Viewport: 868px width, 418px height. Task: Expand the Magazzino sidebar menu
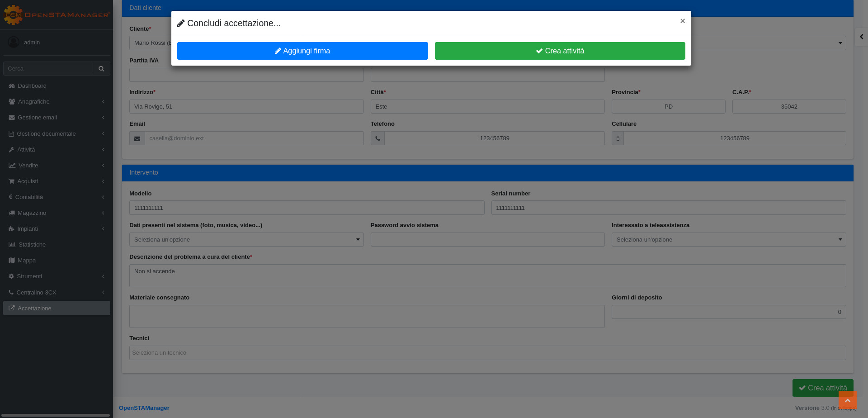coord(57,213)
